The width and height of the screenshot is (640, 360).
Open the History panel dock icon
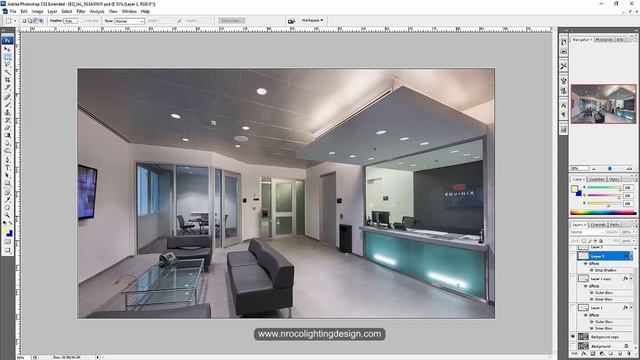564,42
